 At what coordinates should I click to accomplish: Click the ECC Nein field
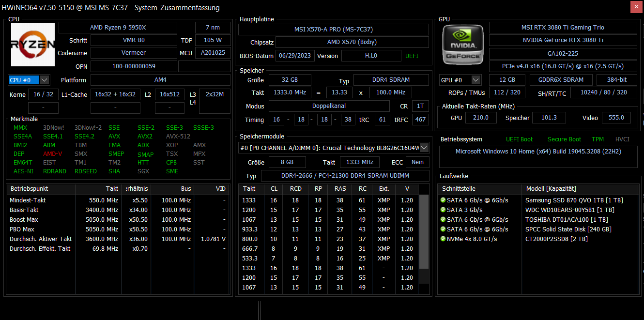[x=417, y=162]
